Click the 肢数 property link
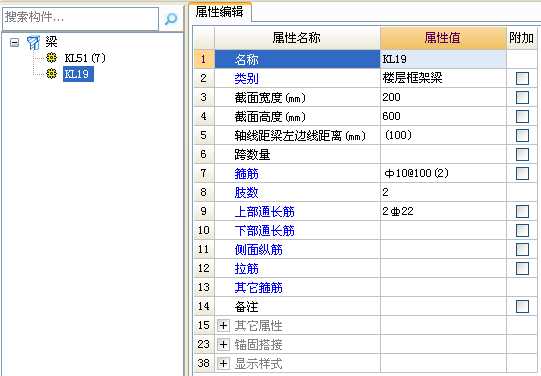 246,192
